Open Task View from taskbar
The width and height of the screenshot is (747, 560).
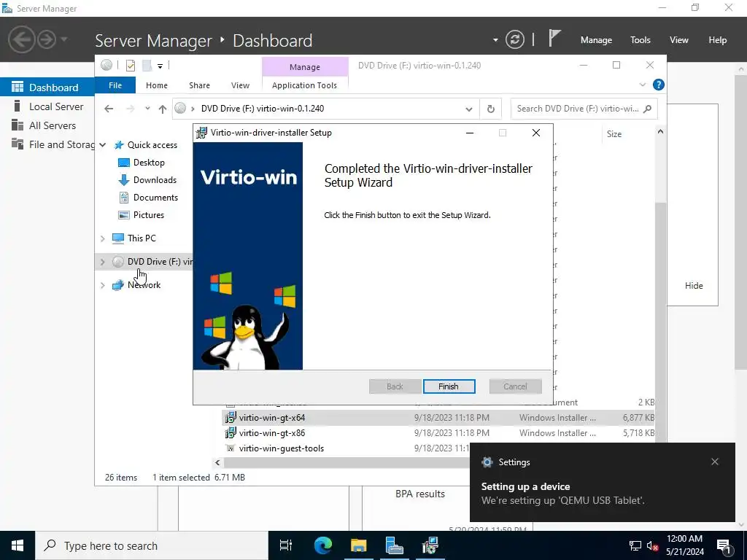tap(286, 545)
